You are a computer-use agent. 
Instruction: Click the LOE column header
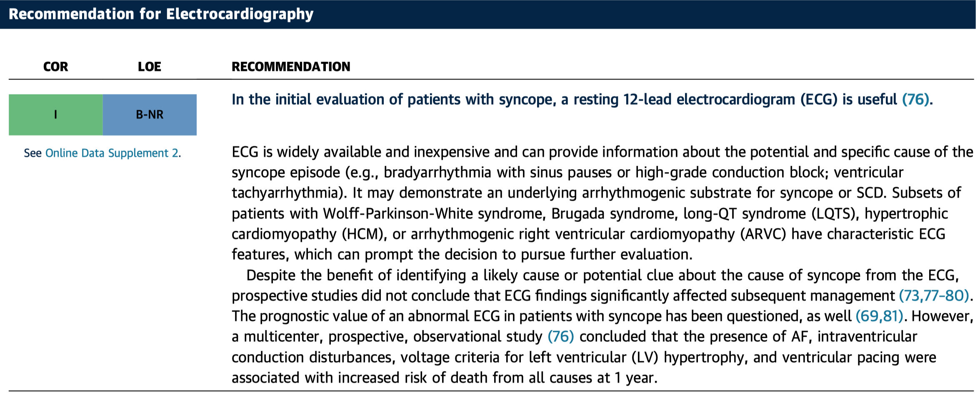point(149,67)
